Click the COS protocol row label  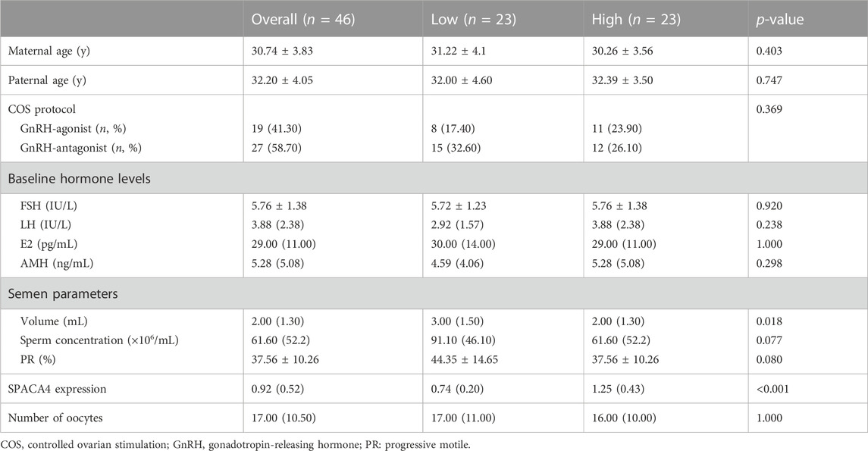pos(42,109)
